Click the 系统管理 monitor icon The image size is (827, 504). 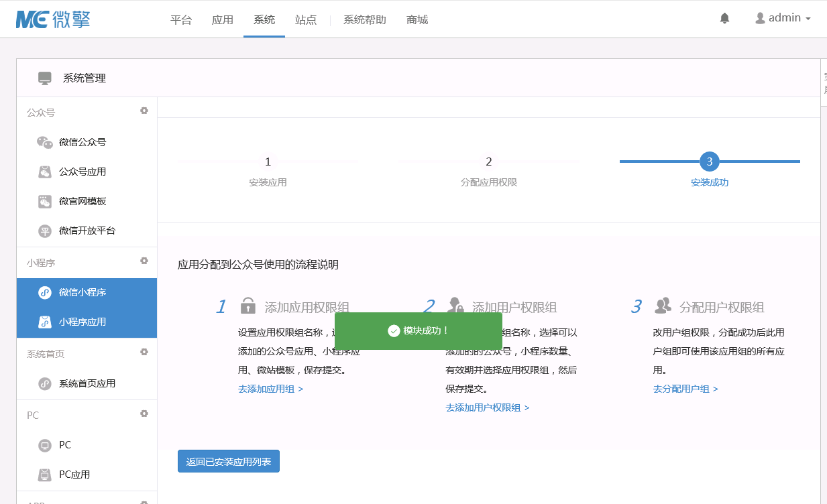[45, 78]
